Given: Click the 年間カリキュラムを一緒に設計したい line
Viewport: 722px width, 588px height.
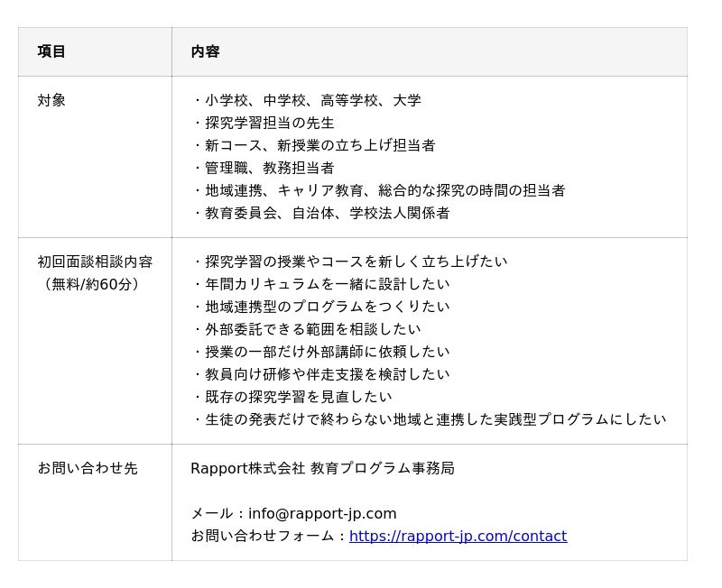Looking at the screenshot, I should point(320,284).
